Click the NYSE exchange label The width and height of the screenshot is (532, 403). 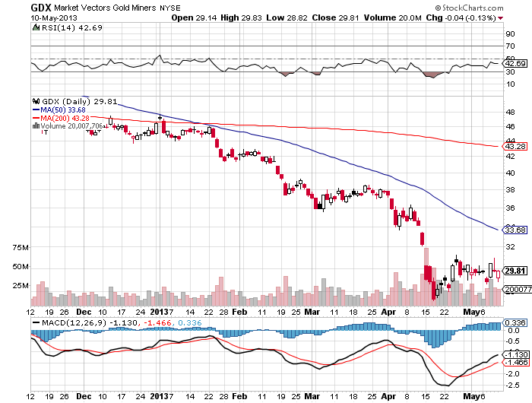tap(170, 8)
